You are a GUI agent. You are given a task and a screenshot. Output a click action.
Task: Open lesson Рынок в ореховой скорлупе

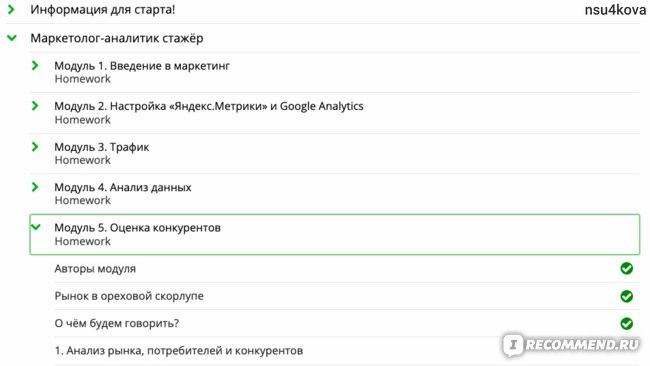click(129, 296)
